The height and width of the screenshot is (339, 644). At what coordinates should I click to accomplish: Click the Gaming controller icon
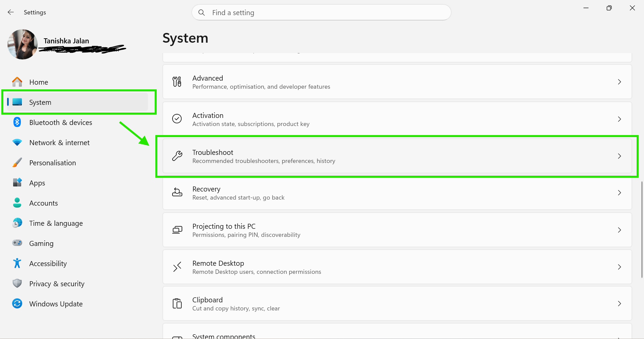[x=17, y=243]
